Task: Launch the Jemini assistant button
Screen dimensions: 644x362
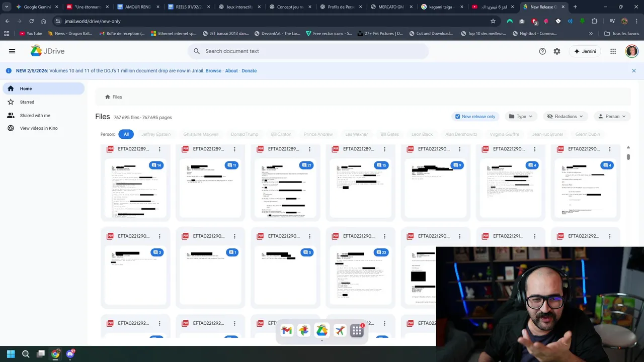Action: tap(585, 51)
